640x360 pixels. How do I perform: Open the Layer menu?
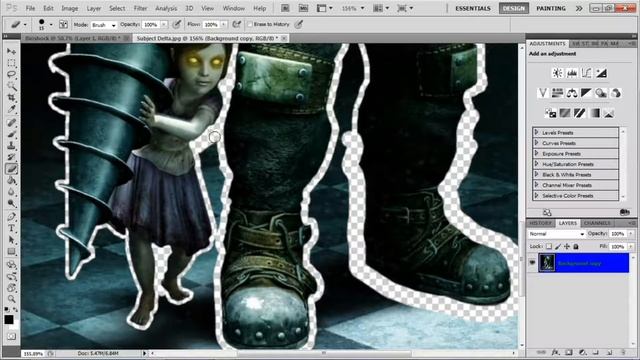[x=93, y=8]
